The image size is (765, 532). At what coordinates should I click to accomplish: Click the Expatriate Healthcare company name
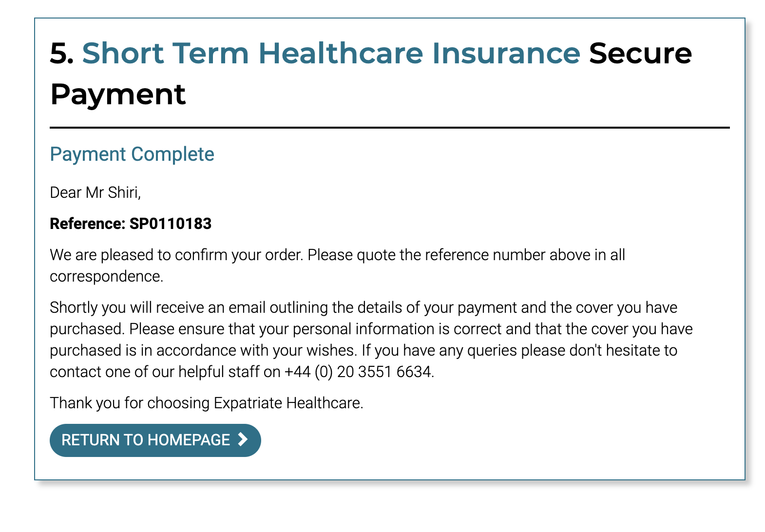[x=287, y=403]
